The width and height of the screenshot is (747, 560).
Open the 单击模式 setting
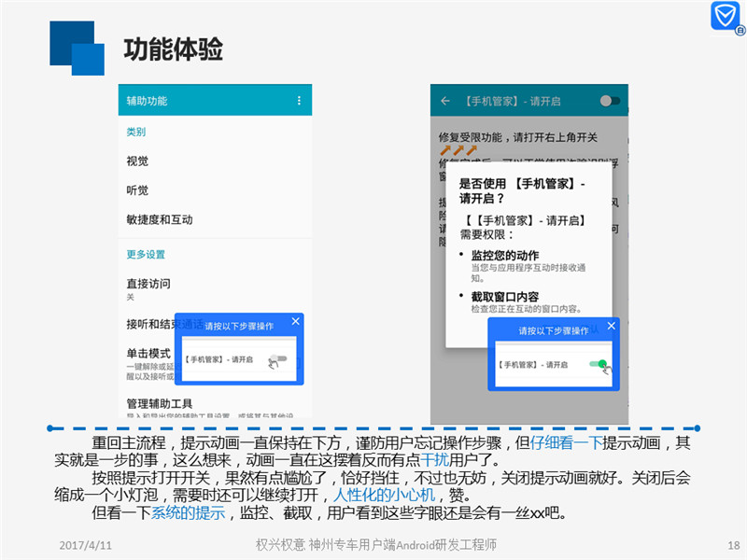click(x=148, y=354)
